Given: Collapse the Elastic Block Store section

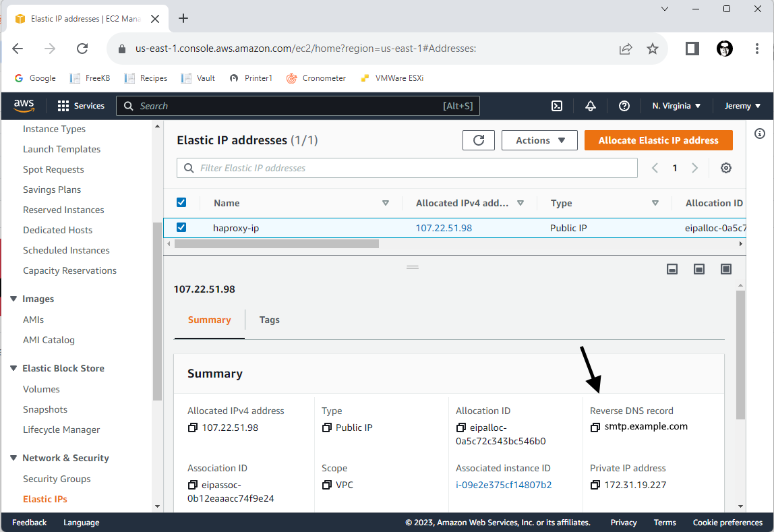Looking at the screenshot, I should [x=13, y=368].
